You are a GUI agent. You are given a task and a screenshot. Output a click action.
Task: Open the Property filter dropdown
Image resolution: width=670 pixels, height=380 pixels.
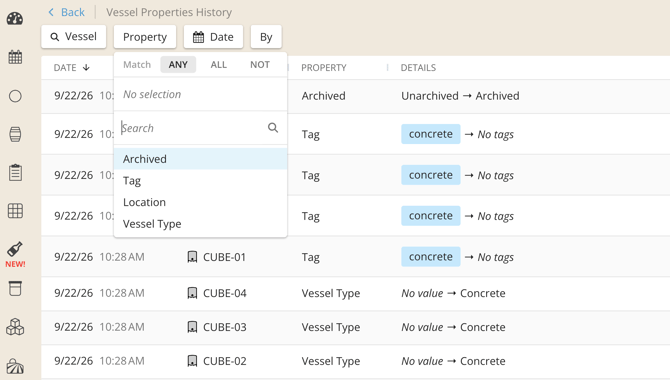(145, 37)
